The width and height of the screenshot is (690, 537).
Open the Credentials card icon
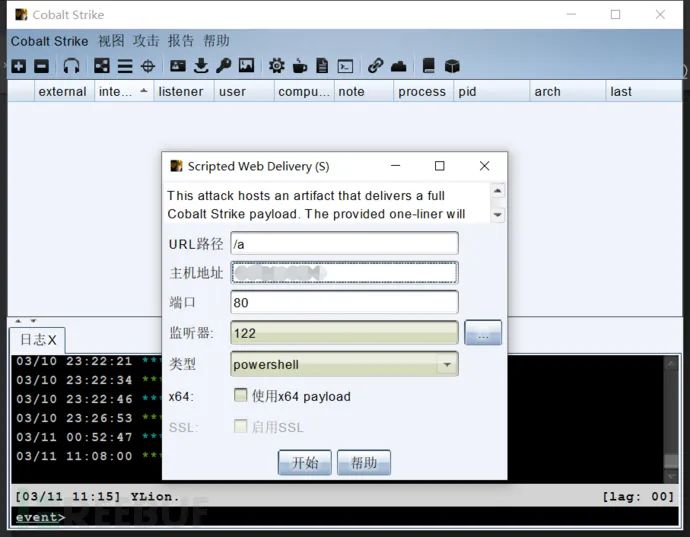point(178,66)
